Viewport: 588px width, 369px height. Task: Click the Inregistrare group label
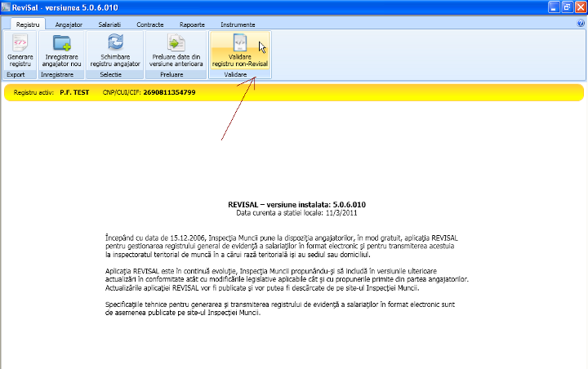click(57, 74)
